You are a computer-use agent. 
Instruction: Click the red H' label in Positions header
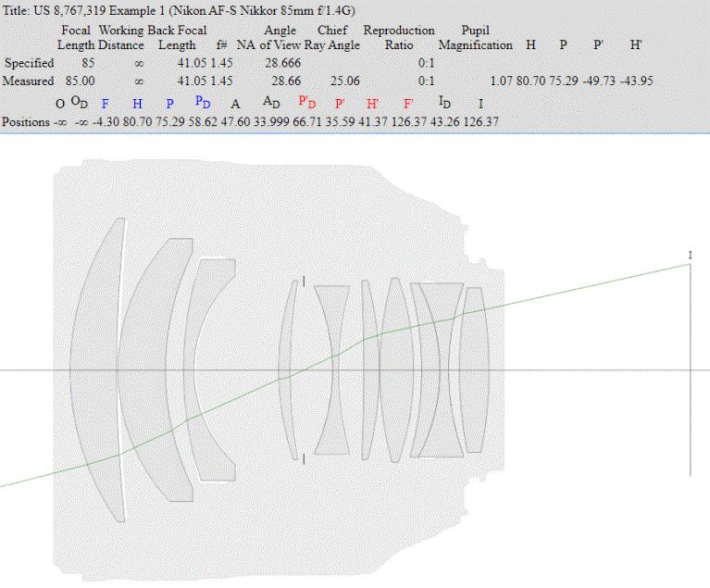point(373,105)
